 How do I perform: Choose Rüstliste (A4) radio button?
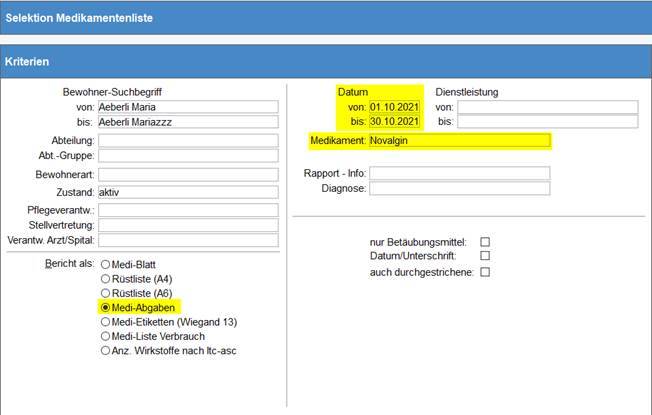point(105,279)
